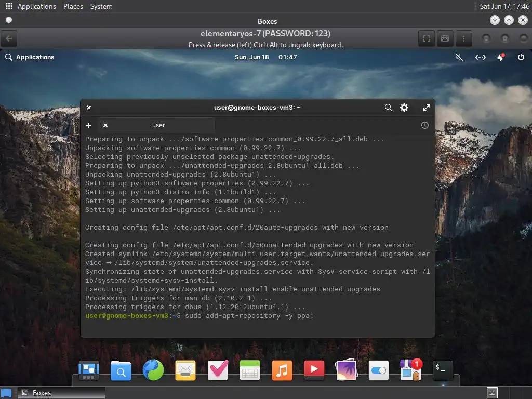Image resolution: width=532 pixels, height=399 pixels.
Task: Open System Settings toggle dock icon
Action: tap(379, 370)
